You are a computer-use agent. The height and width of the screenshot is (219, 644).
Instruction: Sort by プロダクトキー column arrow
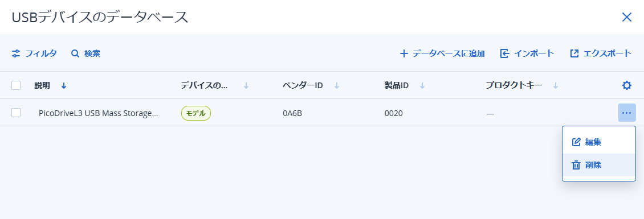(555, 85)
